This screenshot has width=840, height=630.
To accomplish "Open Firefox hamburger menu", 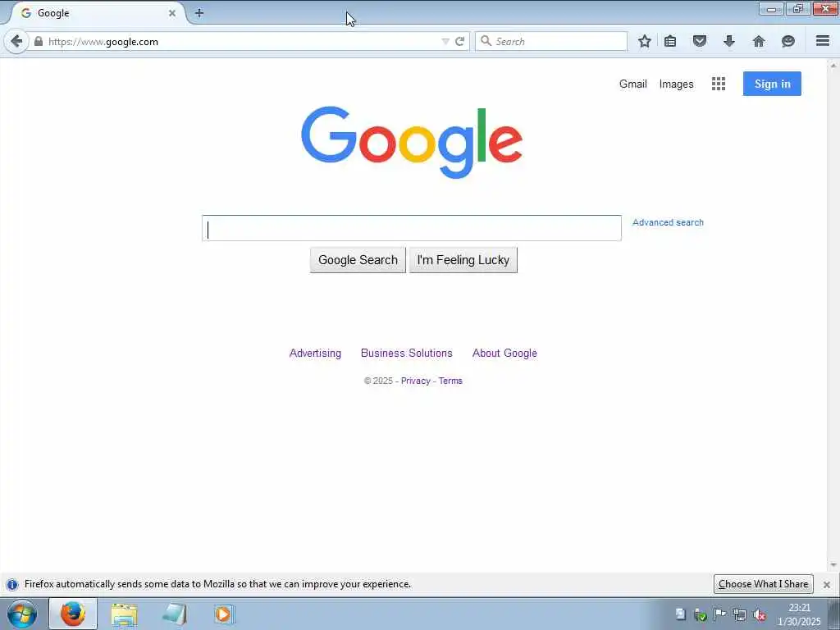I will 823,41.
